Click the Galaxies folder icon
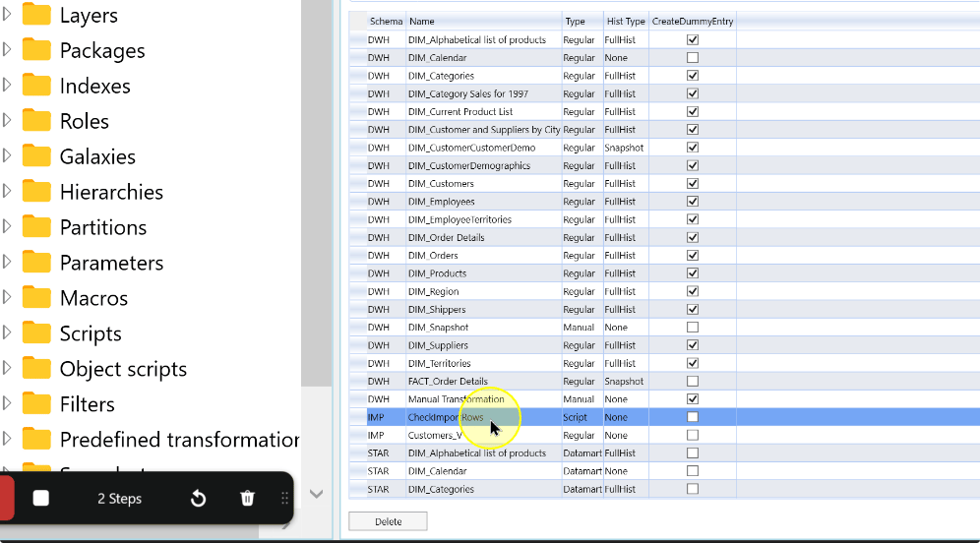This screenshot has width=980, height=543. coord(36,155)
